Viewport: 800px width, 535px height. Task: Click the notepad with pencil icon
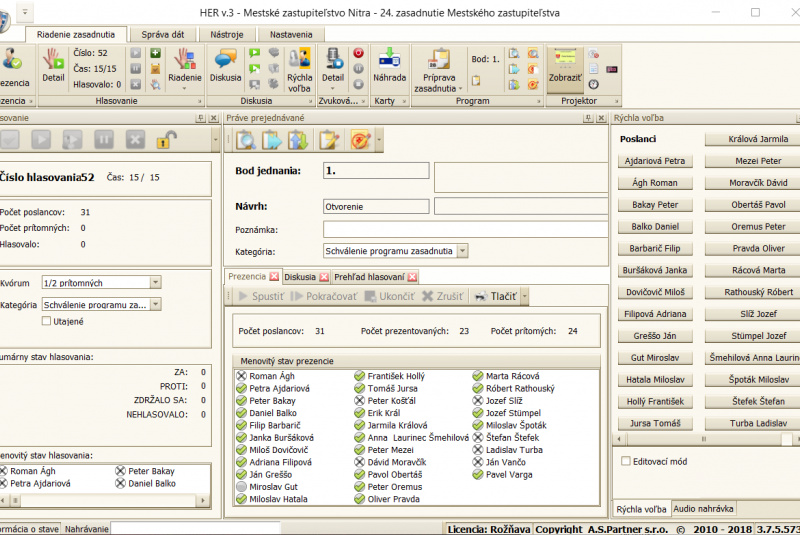[x=329, y=140]
